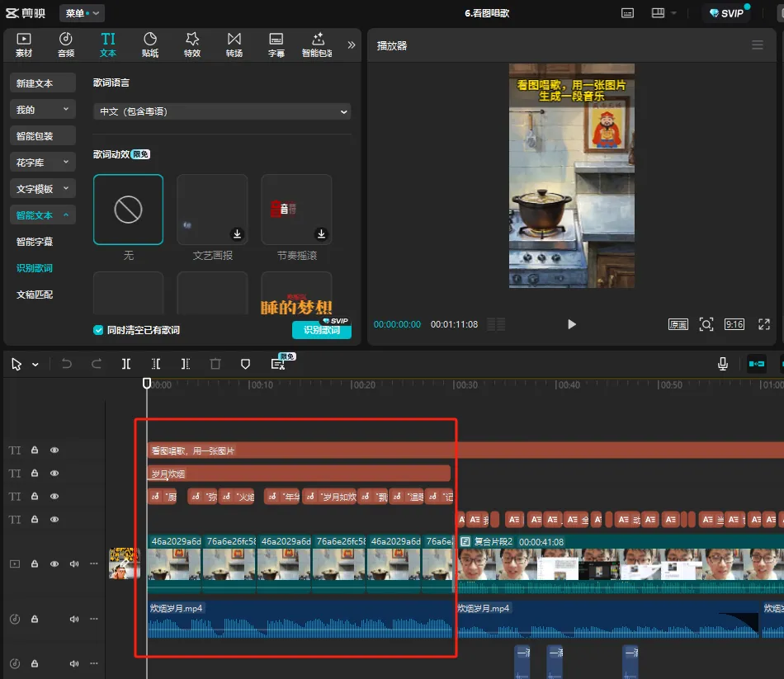The height and width of the screenshot is (679, 784).
Task: Lock the 看图唱歌 text track
Action: pyautogui.click(x=35, y=450)
